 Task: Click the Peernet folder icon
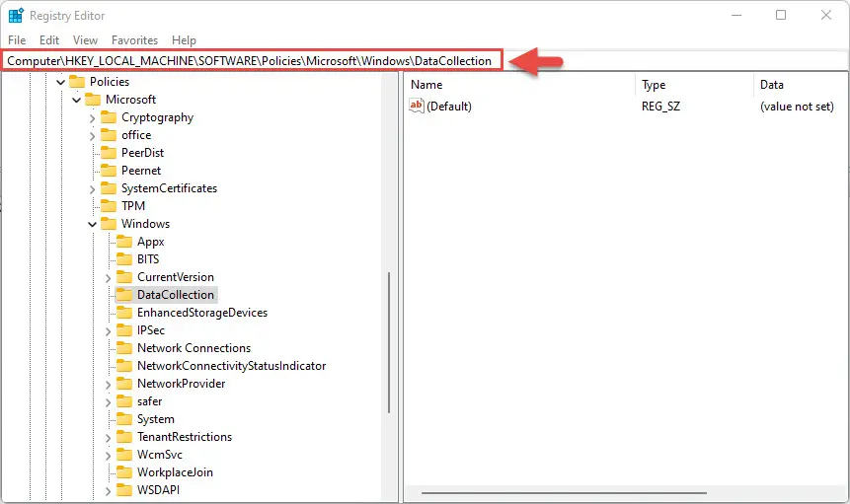(x=109, y=171)
